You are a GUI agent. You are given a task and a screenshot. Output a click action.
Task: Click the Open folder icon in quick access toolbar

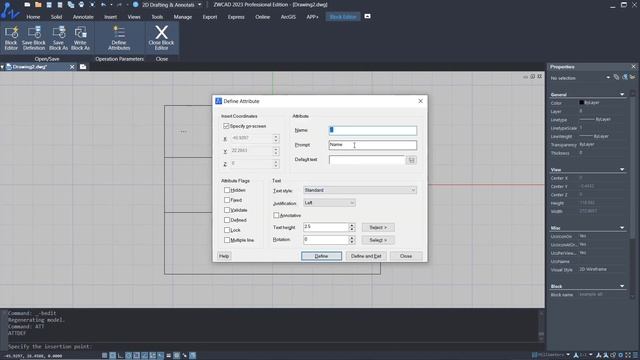38,4
